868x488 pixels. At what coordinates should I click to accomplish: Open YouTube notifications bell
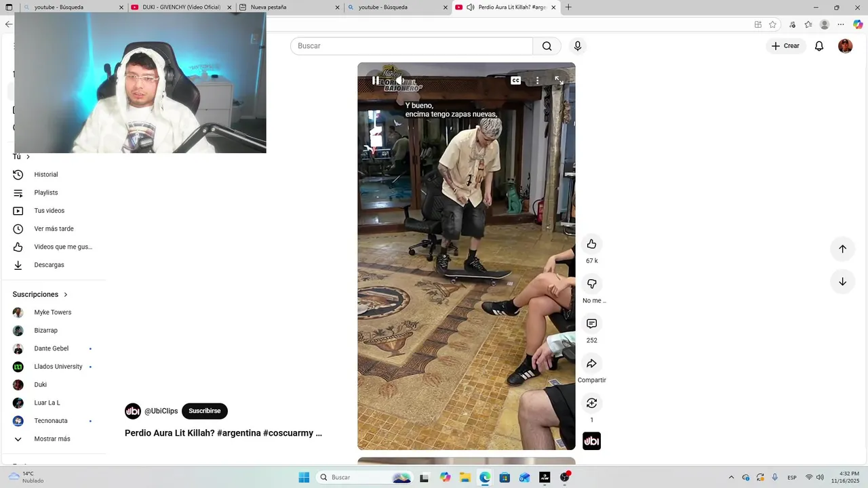click(819, 46)
